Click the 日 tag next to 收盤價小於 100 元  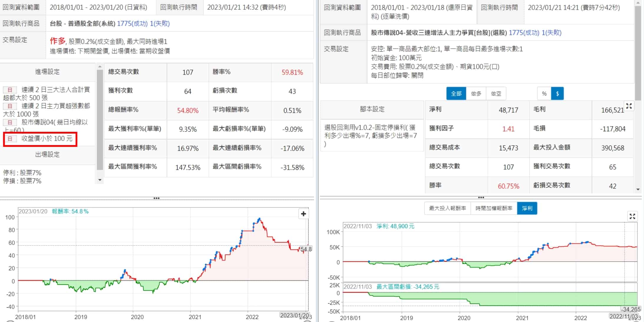pos(10,139)
